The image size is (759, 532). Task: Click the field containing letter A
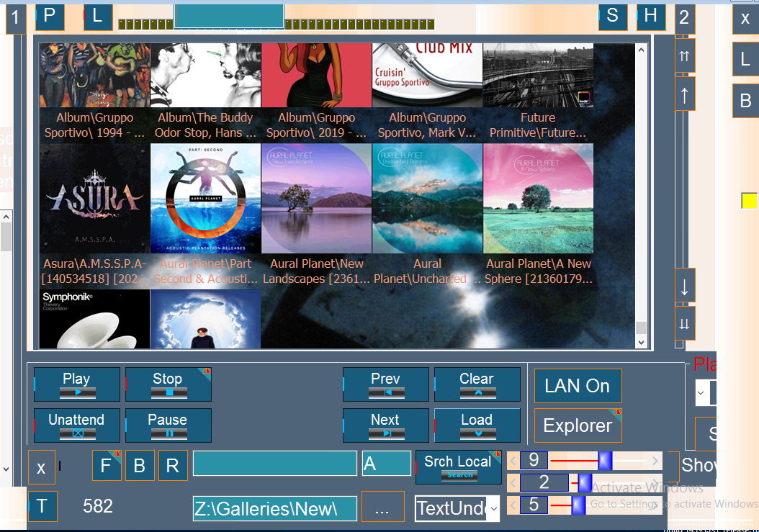(x=386, y=464)
